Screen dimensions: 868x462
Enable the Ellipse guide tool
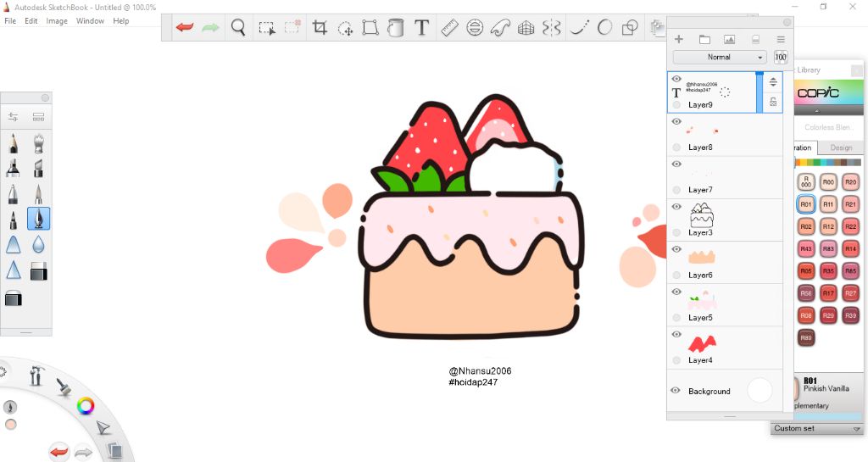coord(475,27)
